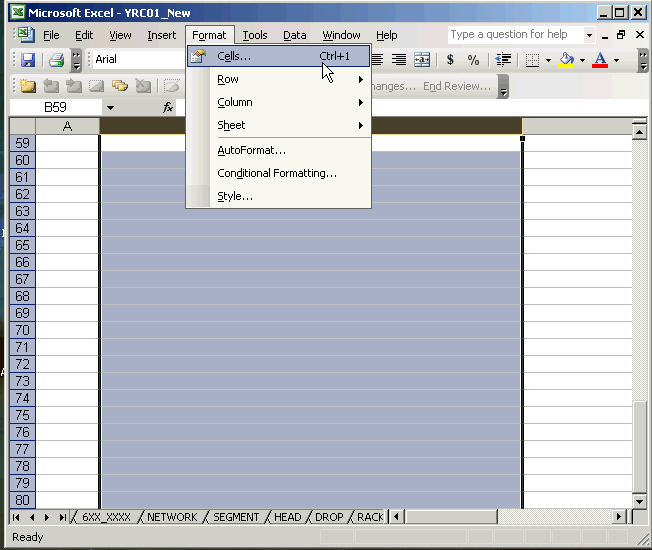Image resolution: width=652 pixels, height=550 pixels.
Task: Click vertical scrollbar down arrow
Action: 639,501
